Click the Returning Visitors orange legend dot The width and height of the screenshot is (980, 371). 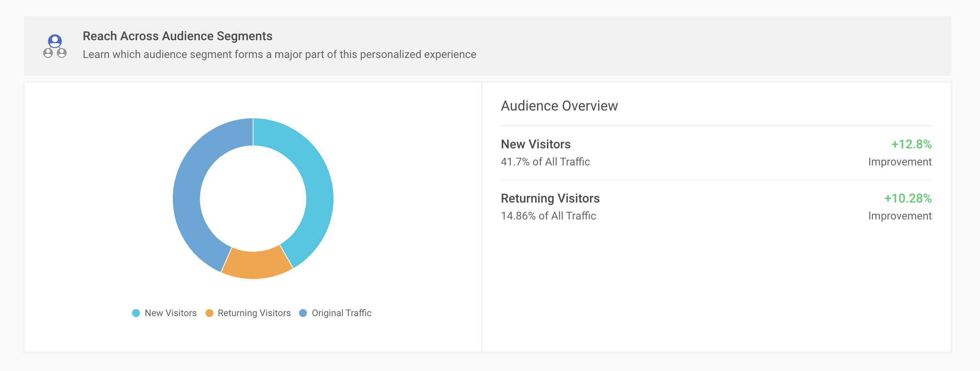(209, 313)
